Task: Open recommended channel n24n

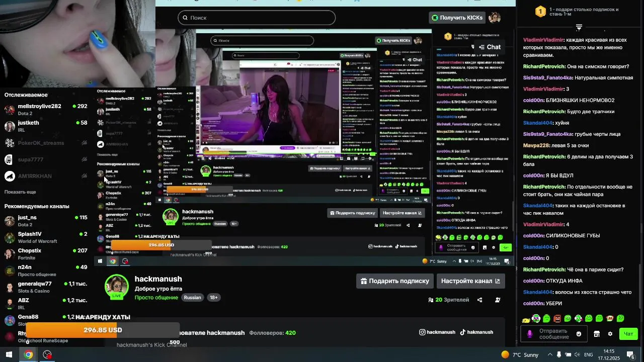Action: pos(46,270)
